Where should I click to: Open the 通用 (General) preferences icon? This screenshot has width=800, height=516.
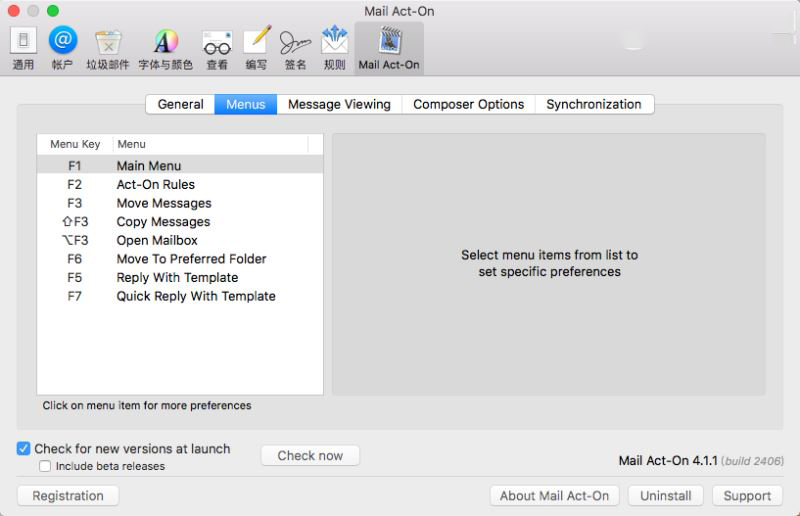click(x=23, y=48)
